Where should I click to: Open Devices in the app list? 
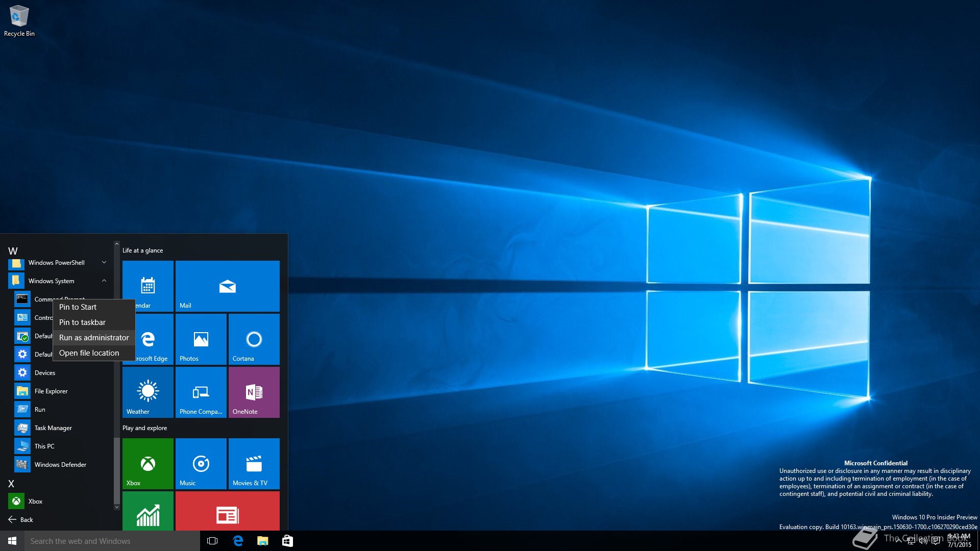coord(60,373)
